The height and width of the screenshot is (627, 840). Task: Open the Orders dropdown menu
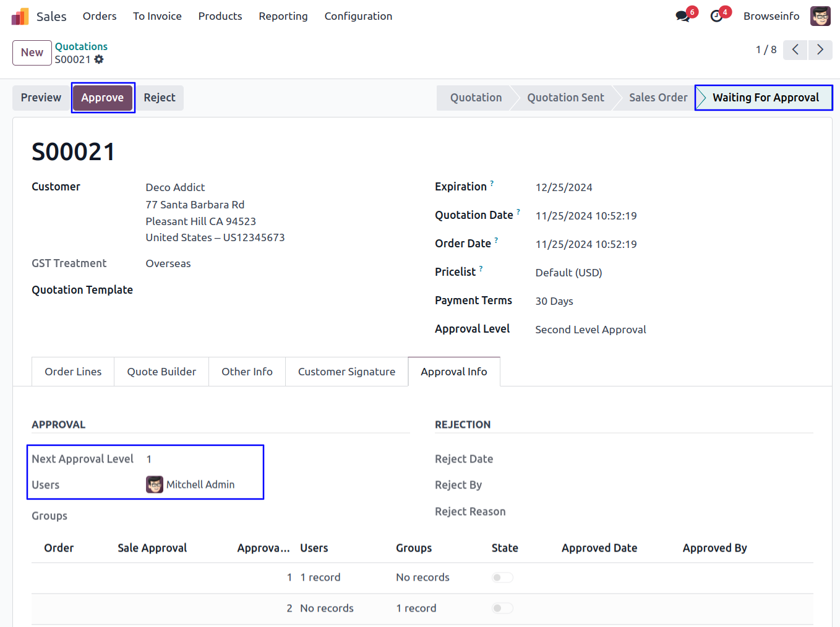(100, 16)
